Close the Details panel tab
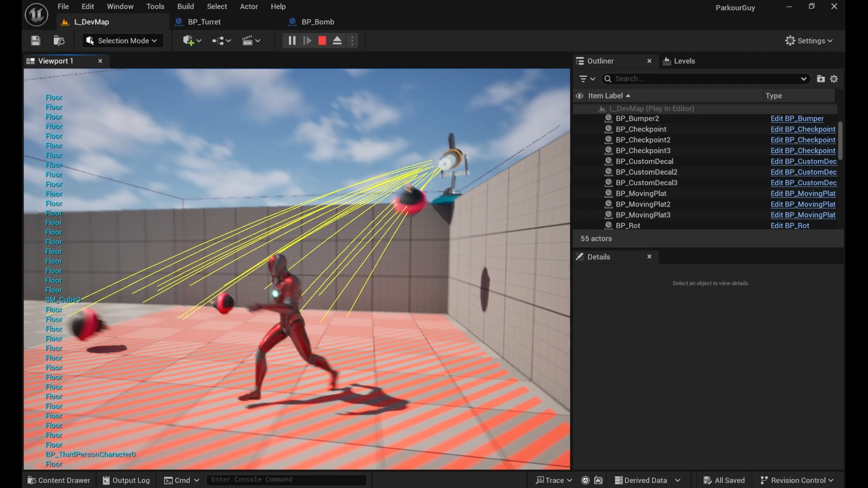The width and height of the screenshot is (868, 488). click(x=649, y=257)
